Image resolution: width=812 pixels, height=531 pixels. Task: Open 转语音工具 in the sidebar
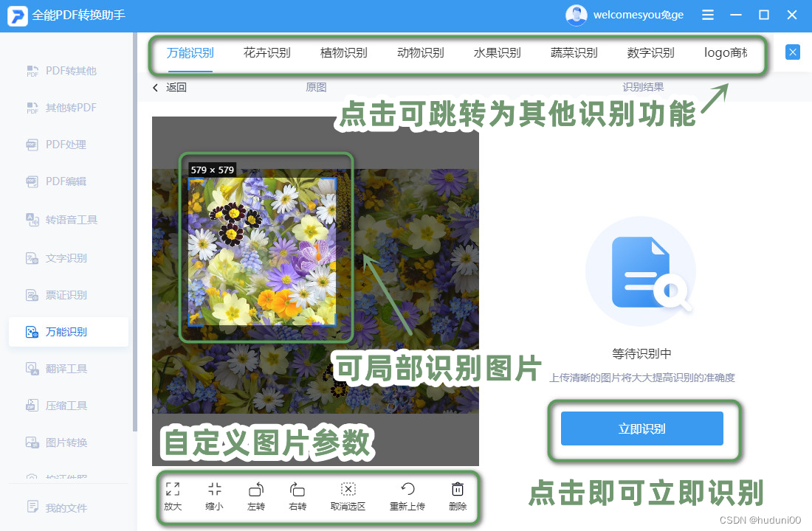[x=72, y=220]
